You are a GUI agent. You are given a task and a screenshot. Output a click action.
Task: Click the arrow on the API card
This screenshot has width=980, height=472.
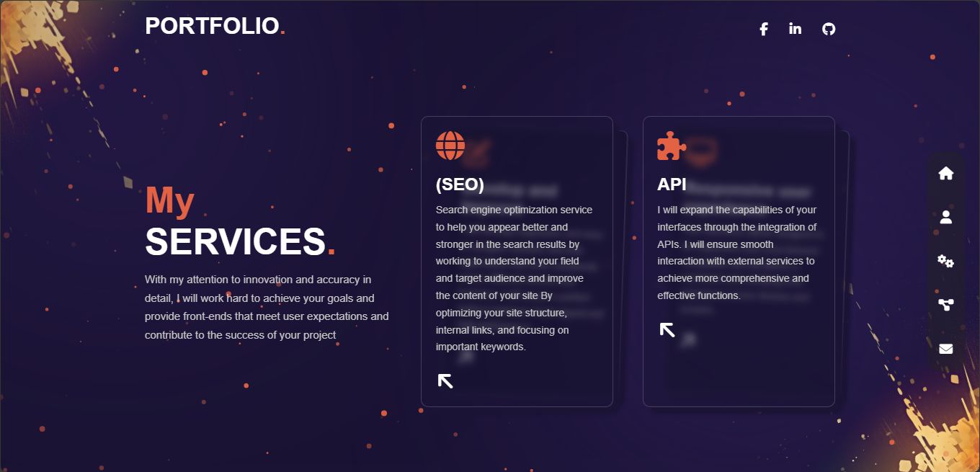click(x=667, y=329)
